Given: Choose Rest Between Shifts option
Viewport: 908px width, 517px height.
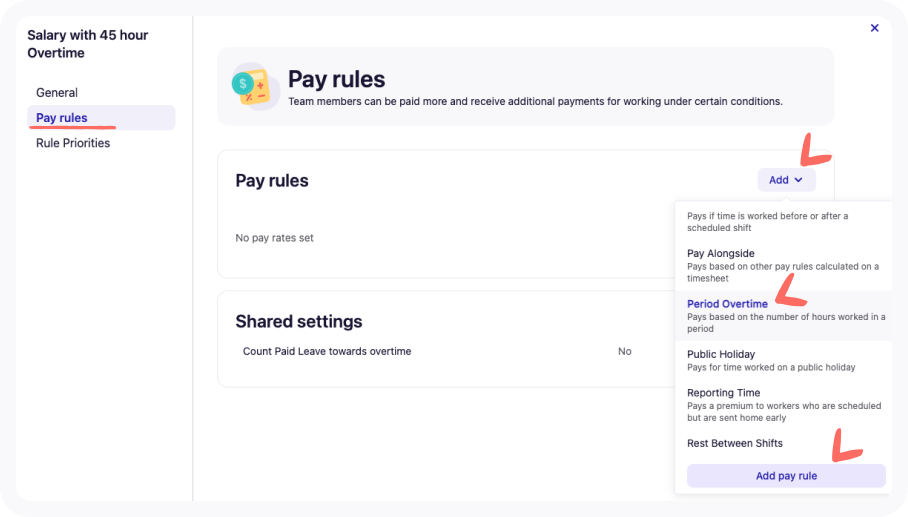Looking at the screenshot, I should [x=735, y=443].
